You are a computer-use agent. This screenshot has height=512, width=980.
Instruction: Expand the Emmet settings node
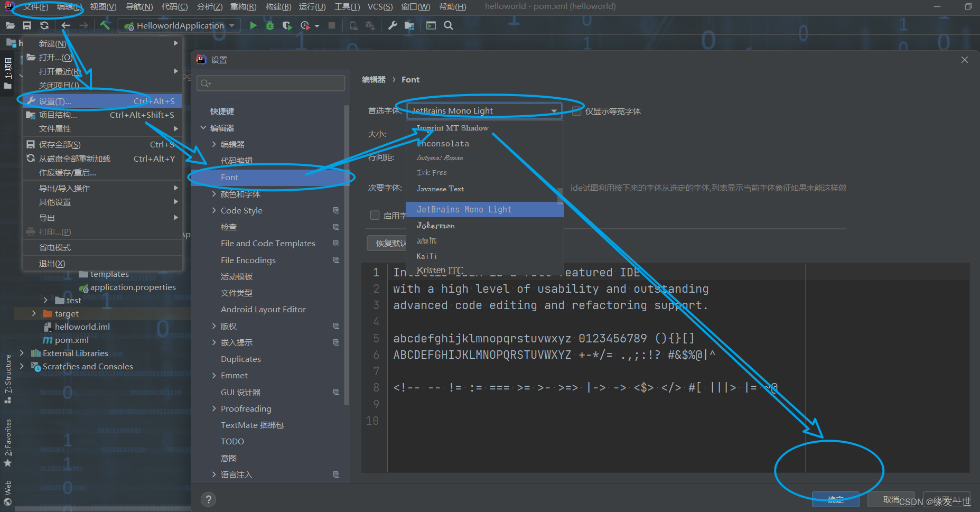coord(214,376)
